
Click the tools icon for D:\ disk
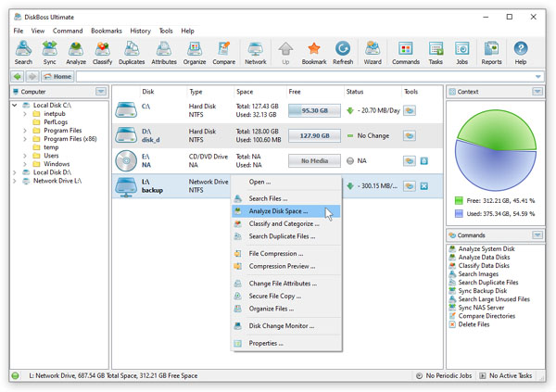[x=410, y=135]
